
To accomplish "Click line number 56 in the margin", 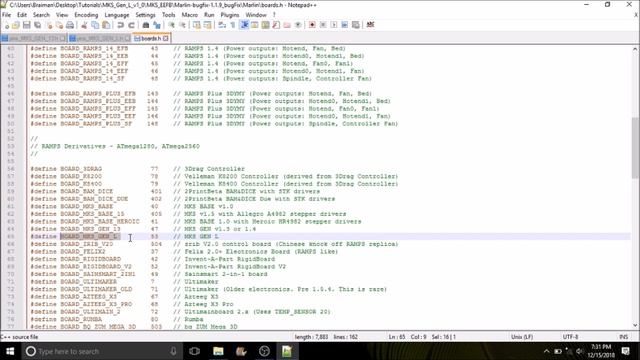I will [x=11, y=169].
